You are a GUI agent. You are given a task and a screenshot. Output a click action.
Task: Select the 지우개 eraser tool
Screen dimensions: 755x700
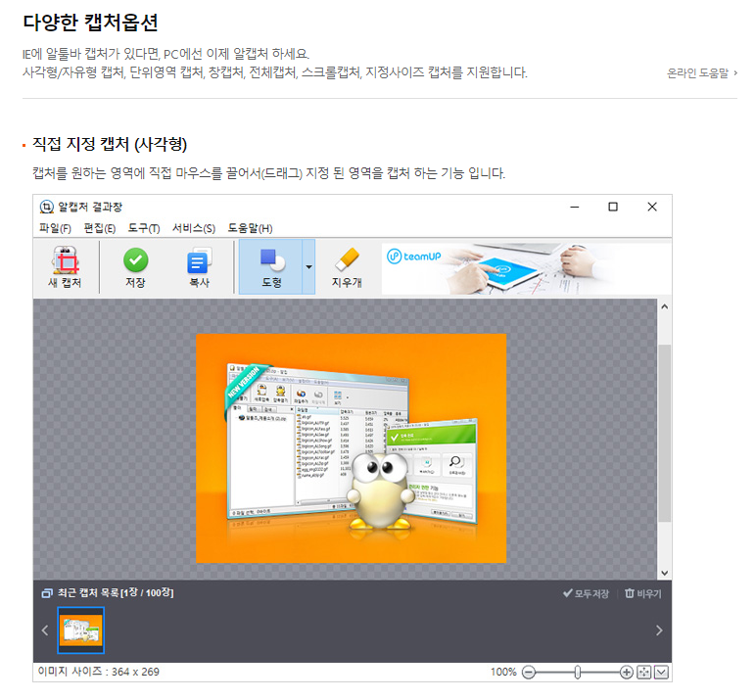347,266
